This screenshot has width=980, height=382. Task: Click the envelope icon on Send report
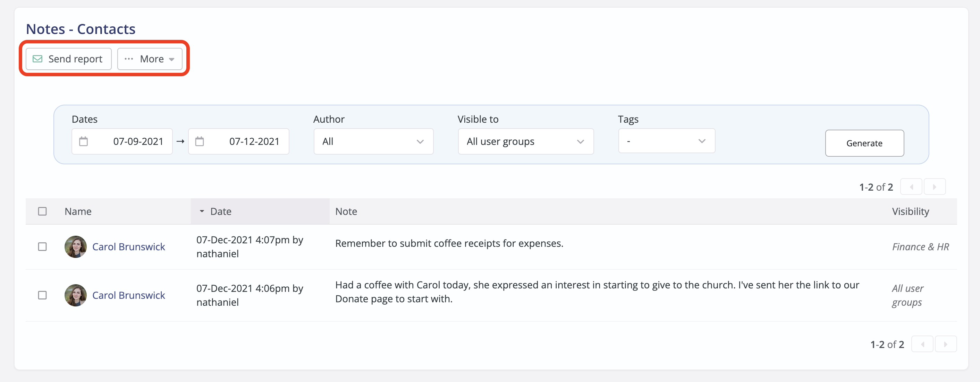pos(37,59)
